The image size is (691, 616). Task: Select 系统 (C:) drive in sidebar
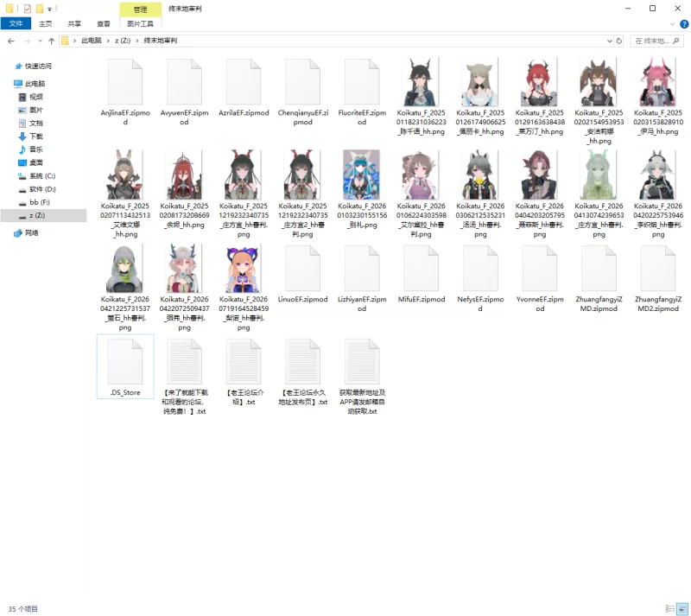pos(42,176)
